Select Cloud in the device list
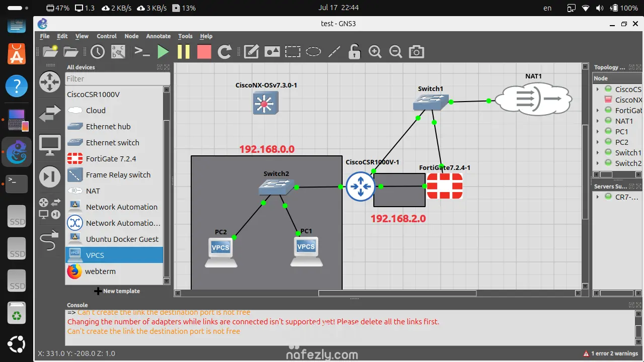The image size is (644, 362). point(114,111)
